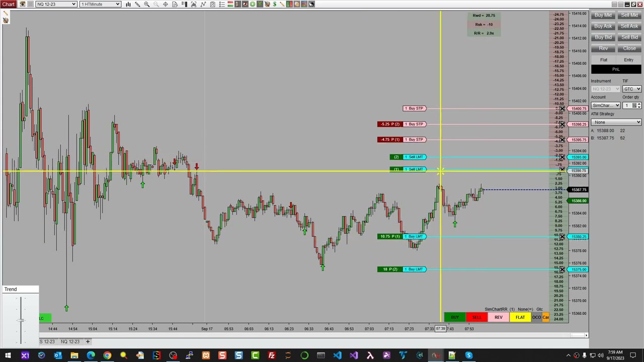Click the green dollar sign icon
Image resolution: width=644 pixels, height=362 pixels.
(x=275, y=4)
